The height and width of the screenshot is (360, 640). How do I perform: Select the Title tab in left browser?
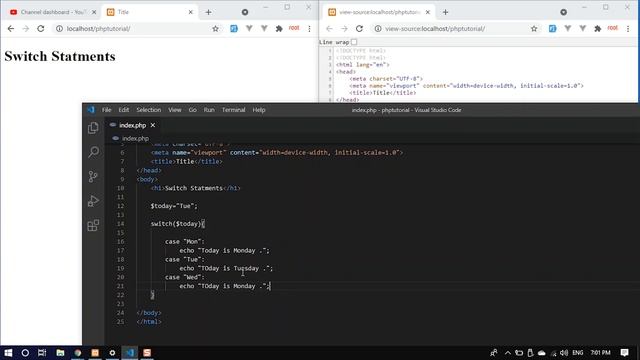[149, 12]
